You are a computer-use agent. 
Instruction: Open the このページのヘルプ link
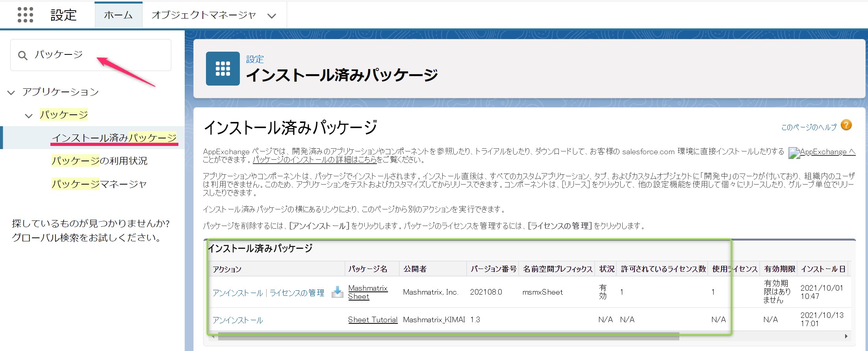pyautogui.click(x=809, y=127)
